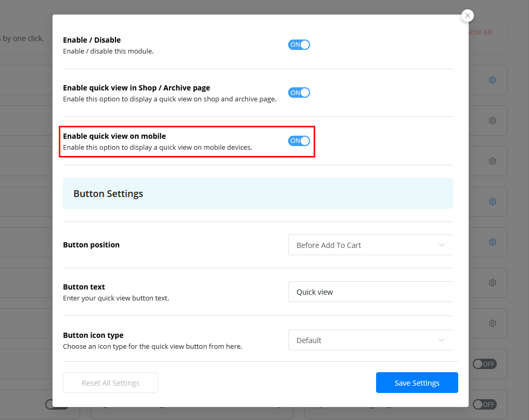Open gear icon beside the Button position dropdown
Viewport: 529px width, 420px height.
[492, 242]
